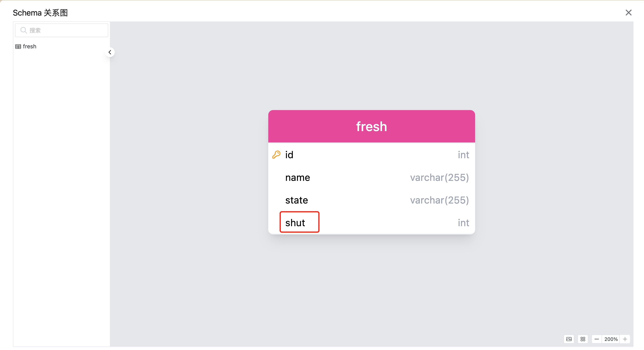Click the table icon next to fresh
644x350 pixels.
[18, 47]
